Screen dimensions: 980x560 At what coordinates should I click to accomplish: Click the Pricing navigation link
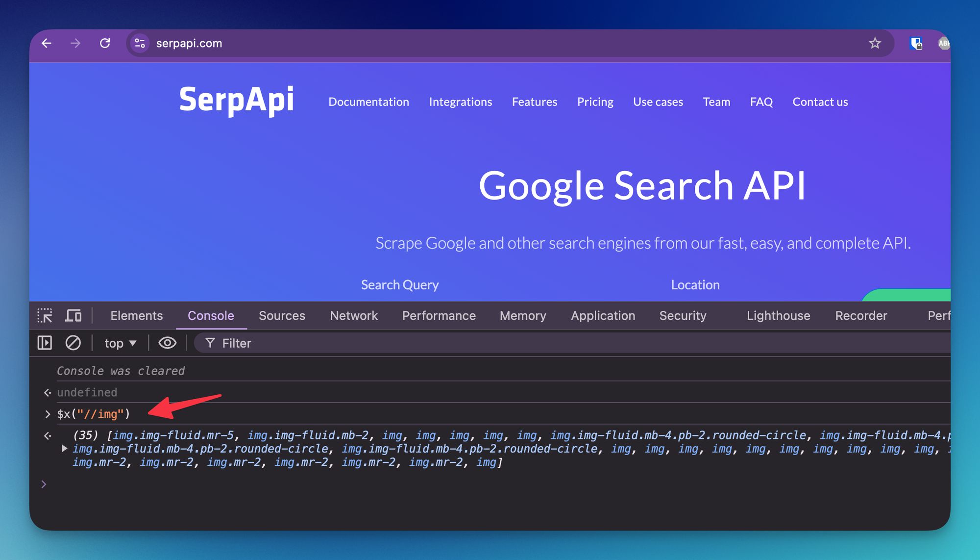595,102
